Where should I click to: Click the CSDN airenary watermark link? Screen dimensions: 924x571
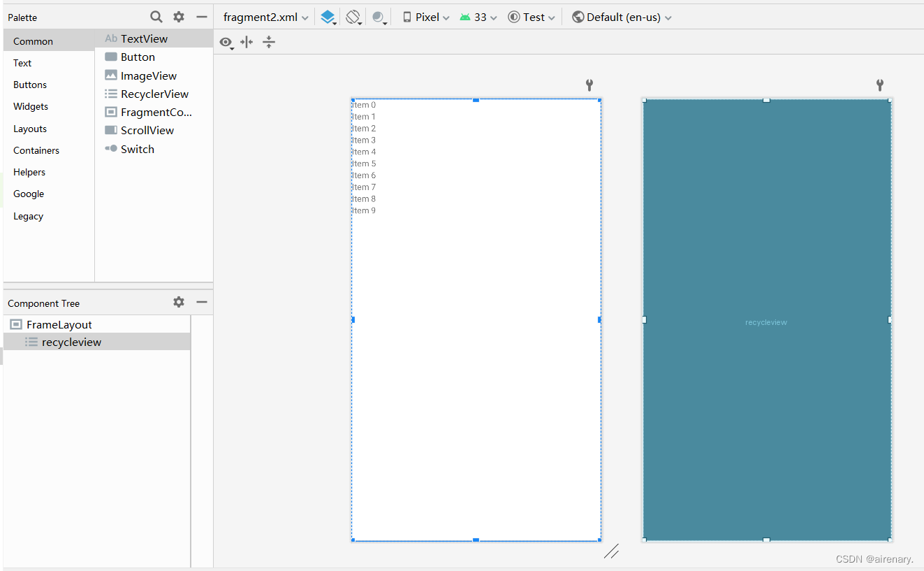[x=874, y=559]
